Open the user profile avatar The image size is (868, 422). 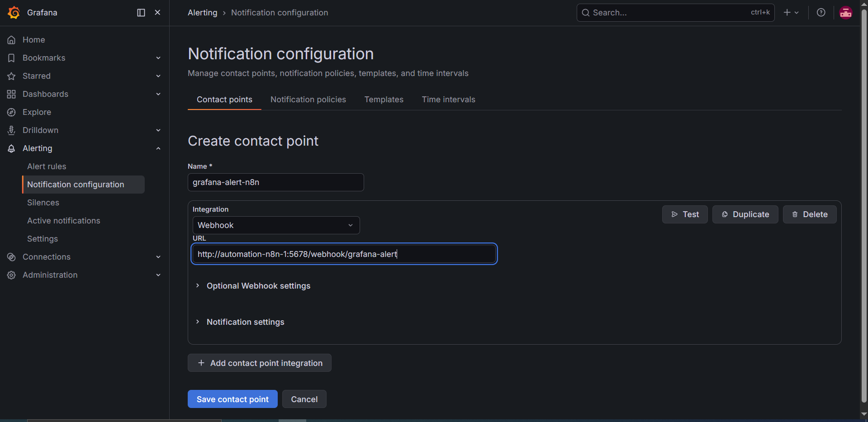(846, 13)
